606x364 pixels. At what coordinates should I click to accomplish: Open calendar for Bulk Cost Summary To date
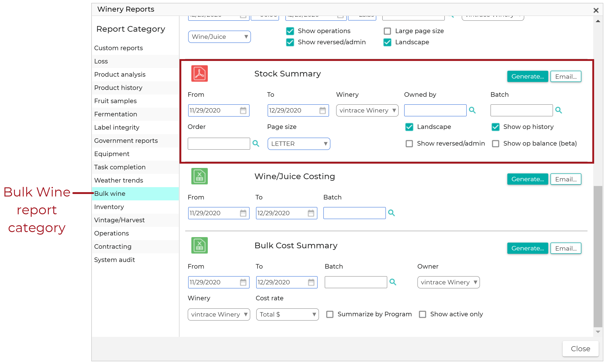311,282
